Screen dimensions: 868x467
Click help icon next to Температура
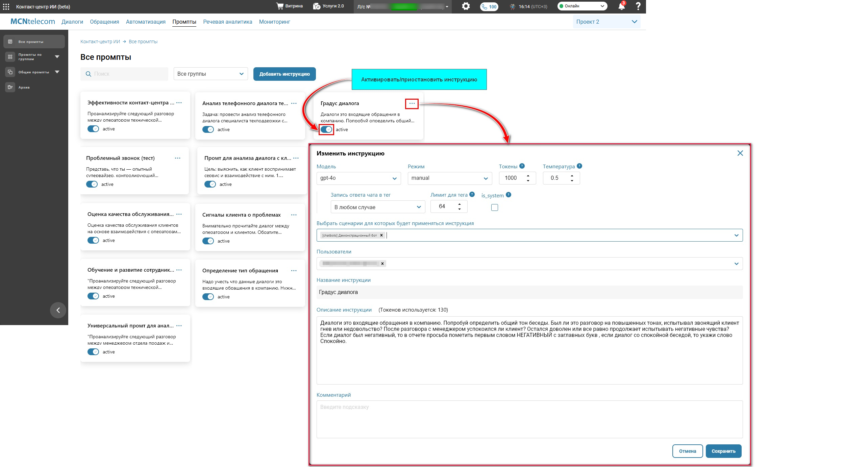pos(579,166)
